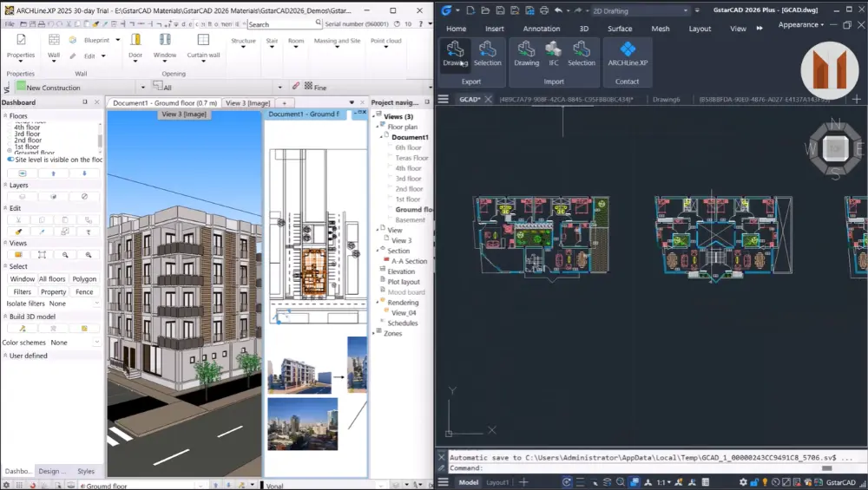Image resolution: width=868 pixels, height=490 pixels.
Task: Open the Color schemes None dropdown
Action: click(97, 343)
